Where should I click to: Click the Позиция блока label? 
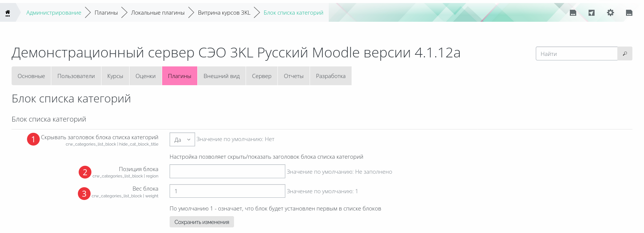139,169
